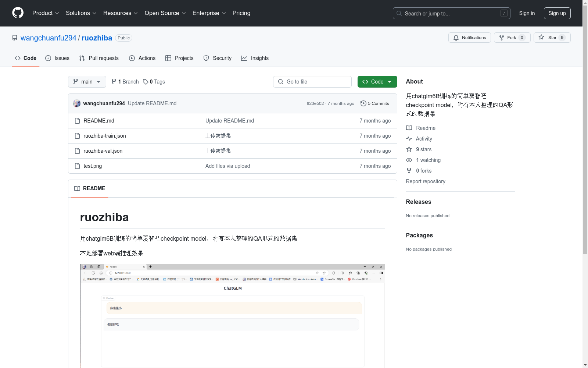The image size is (588, 368).
Task: Expand the Product menu
Action: [x=46, y=13]
